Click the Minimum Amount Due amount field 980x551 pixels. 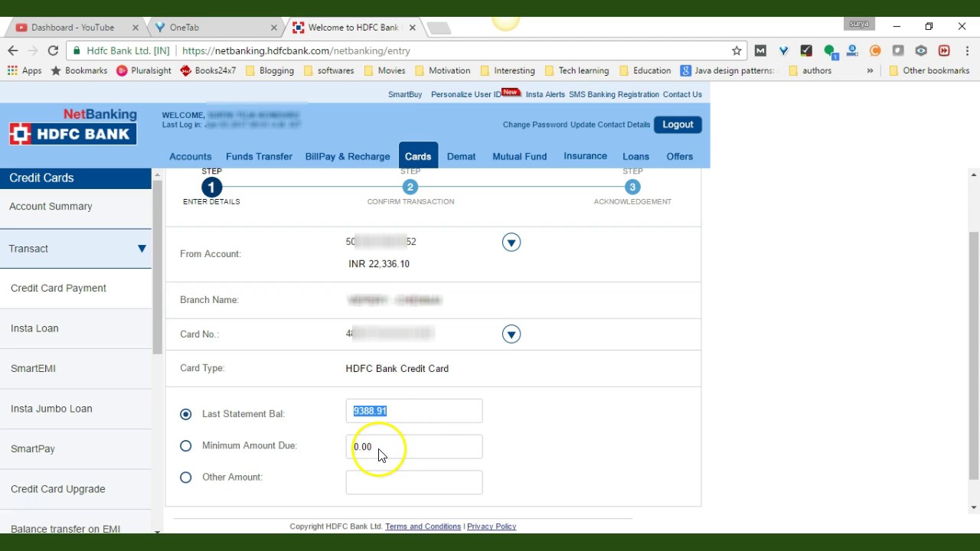pyautogui.click(x=414, y=446)
